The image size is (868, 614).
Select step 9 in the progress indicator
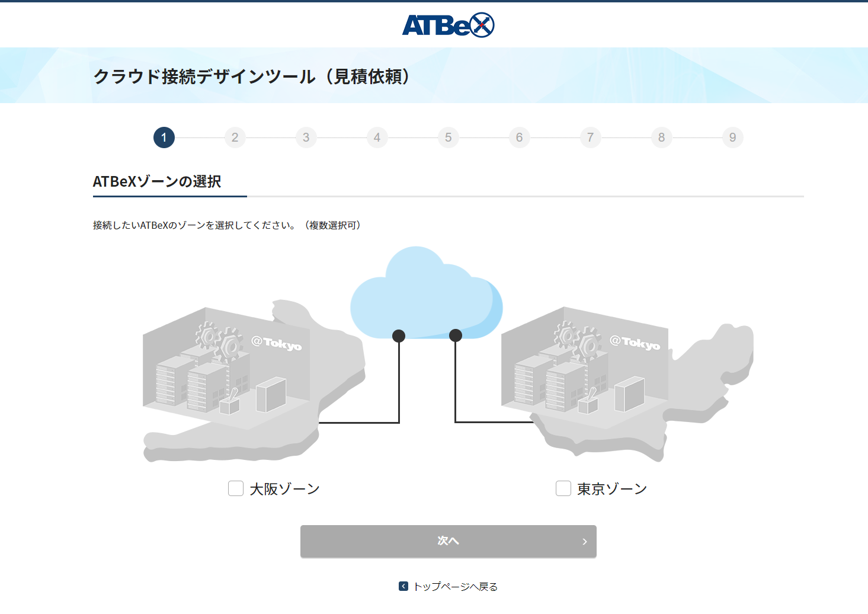[733, 137]
